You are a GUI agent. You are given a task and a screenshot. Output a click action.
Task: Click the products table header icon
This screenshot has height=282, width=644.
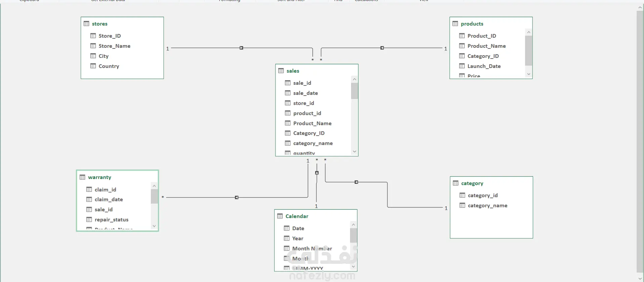(x=455, y=24)
